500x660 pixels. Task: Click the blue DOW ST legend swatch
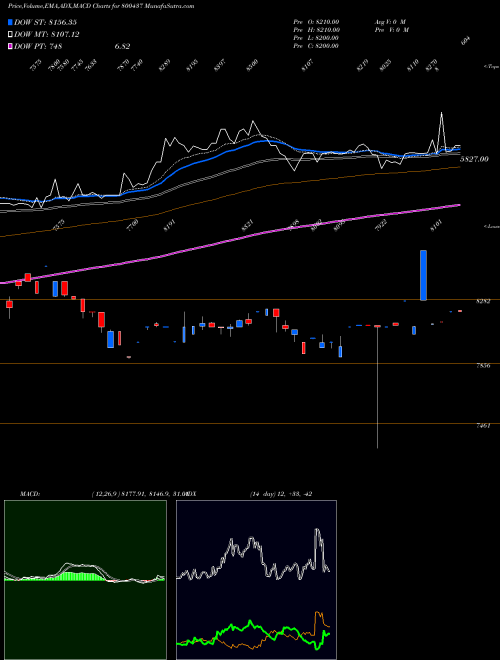[10, 22]
